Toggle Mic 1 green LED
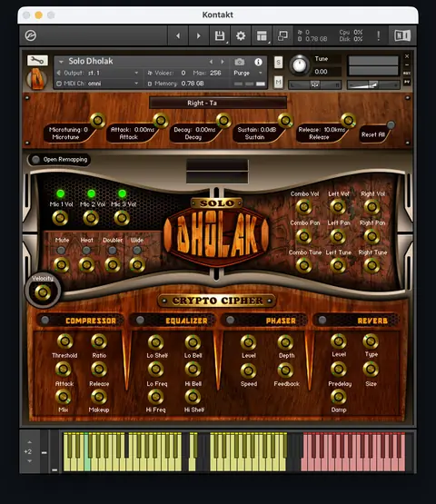Image resolution: width=436 pixels, height=504 pixels. point(61,193)
